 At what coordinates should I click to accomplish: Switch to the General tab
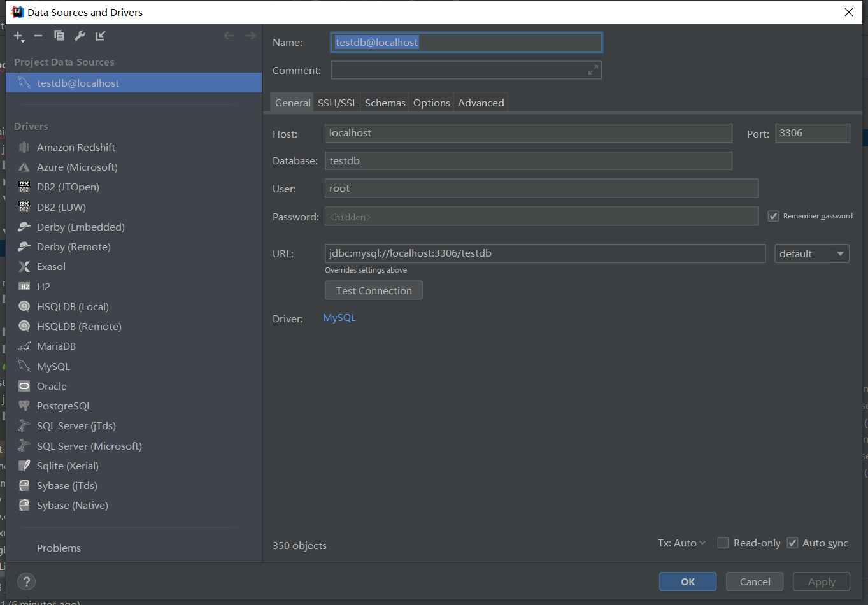pos(292,103)
